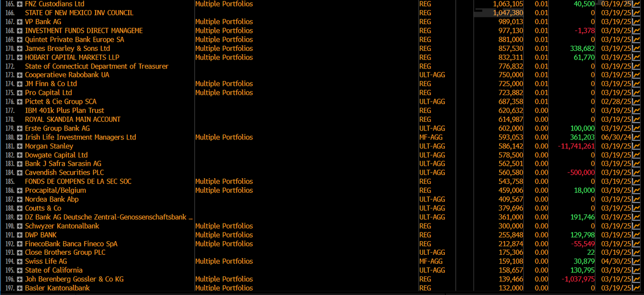Image resolution: width=644 pixels, height=295 pixels.
Task: Open chart icon for Cooperatieve Rabobank UA
Action: [x=636, y=75]
